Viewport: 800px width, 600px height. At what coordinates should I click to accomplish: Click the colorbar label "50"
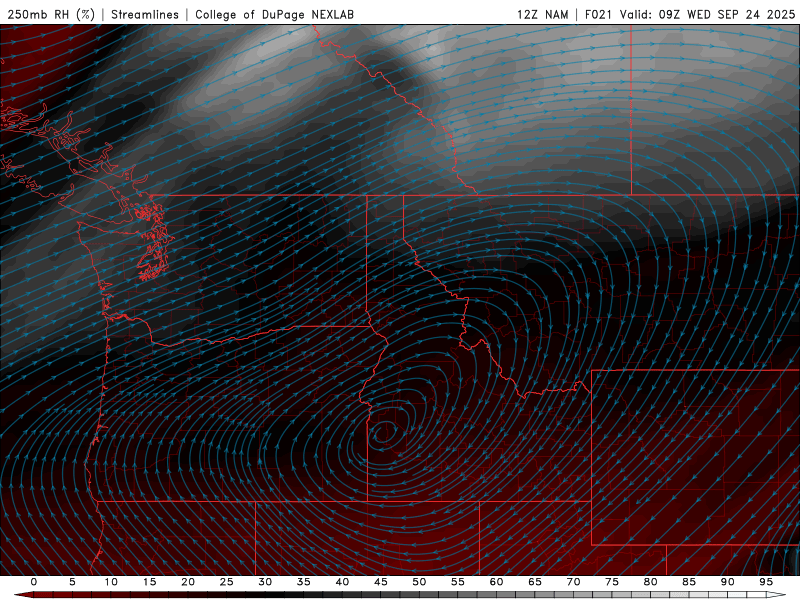[x=419, y=582]
